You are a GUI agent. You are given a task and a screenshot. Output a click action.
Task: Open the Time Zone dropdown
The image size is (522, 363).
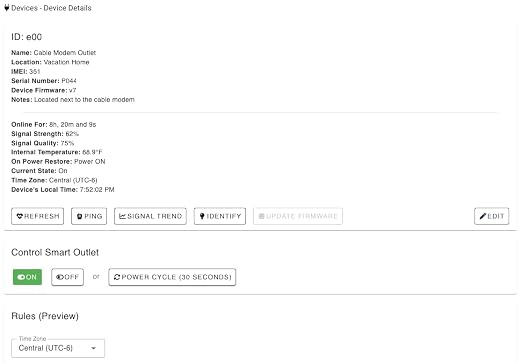coord(58,348)
